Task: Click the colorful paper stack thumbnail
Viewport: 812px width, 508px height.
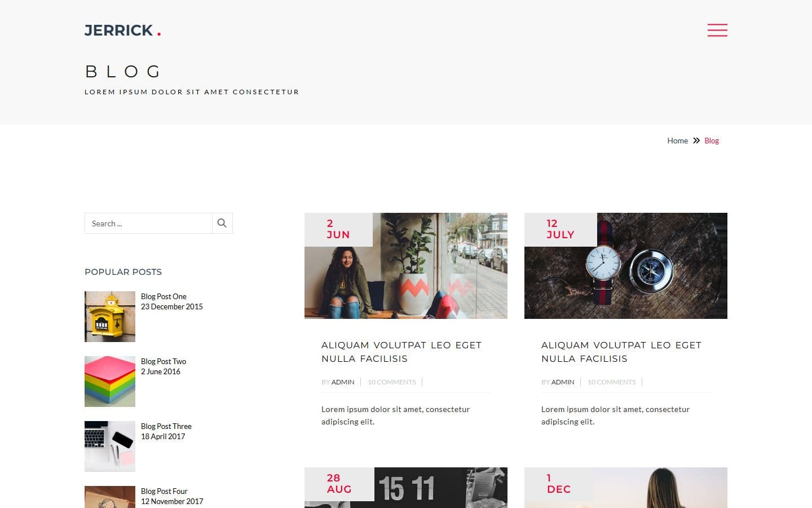Action: point(110,382)
